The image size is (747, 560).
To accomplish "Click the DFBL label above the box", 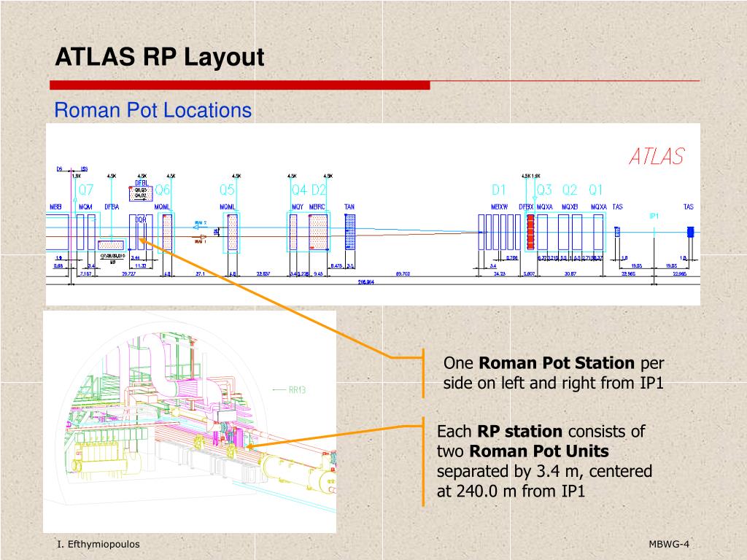I will pyautogui.click(x=142, y=183).
